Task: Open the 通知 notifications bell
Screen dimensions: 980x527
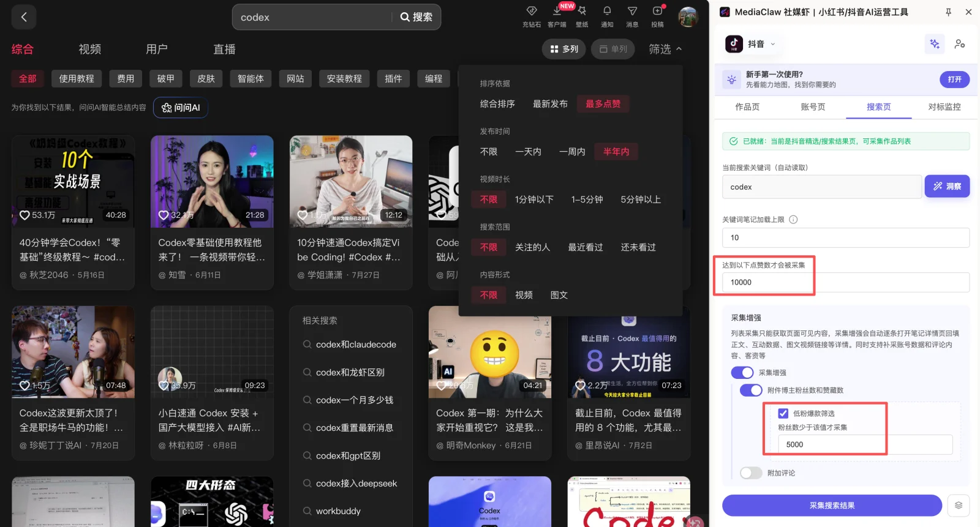Action: tap(607, 11)
